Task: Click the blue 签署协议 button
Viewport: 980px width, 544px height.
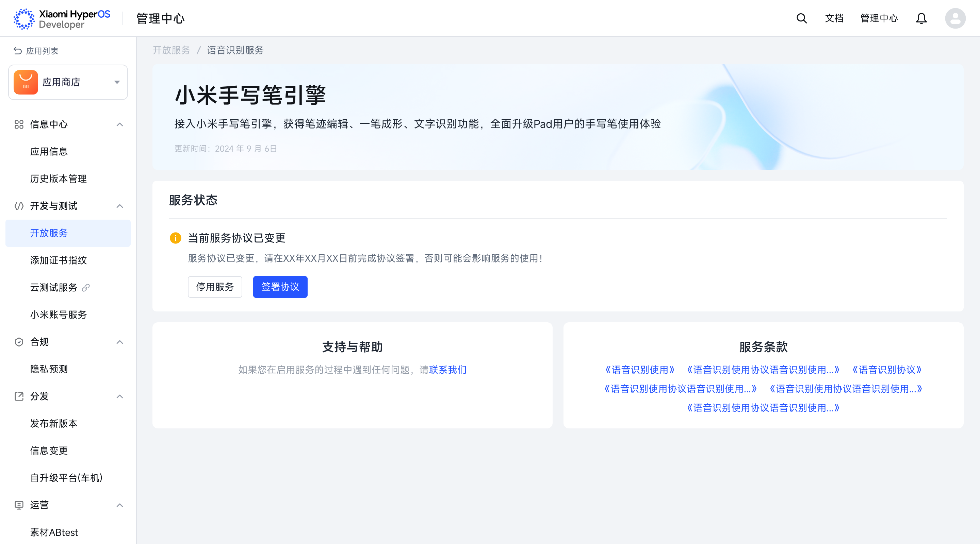Action: click(x=280, y=287)
